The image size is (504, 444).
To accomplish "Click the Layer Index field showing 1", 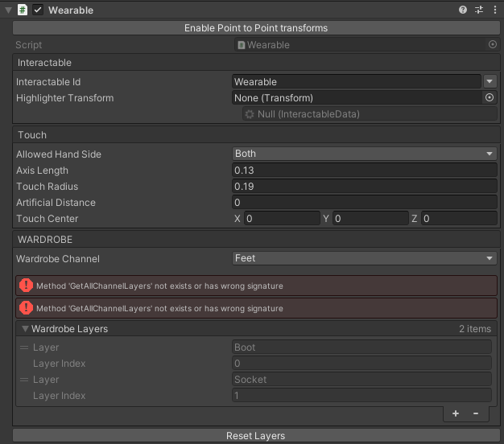I will (361, 396).
